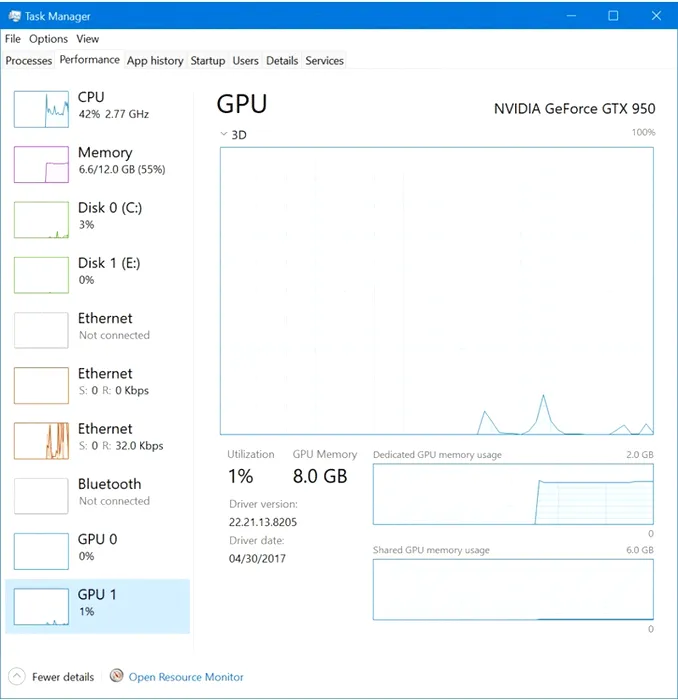Switch to the Startup tab
This screenshot has width=678, height=700.
click(208, 61)
